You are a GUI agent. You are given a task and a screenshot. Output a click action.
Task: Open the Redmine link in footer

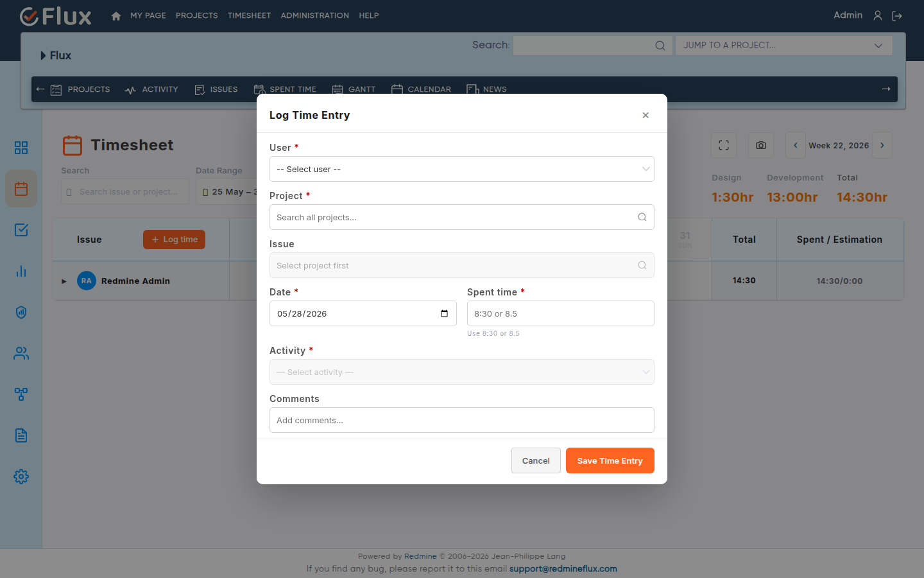[420, 556]
